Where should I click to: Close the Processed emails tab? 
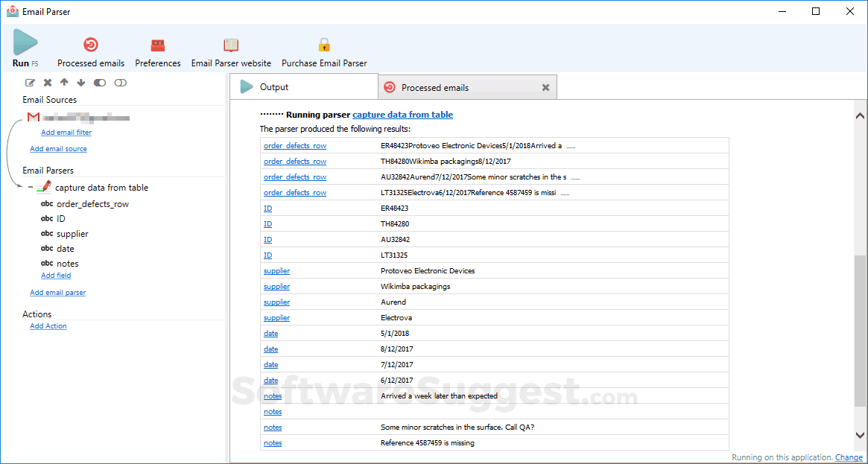(x=545, y=87)
